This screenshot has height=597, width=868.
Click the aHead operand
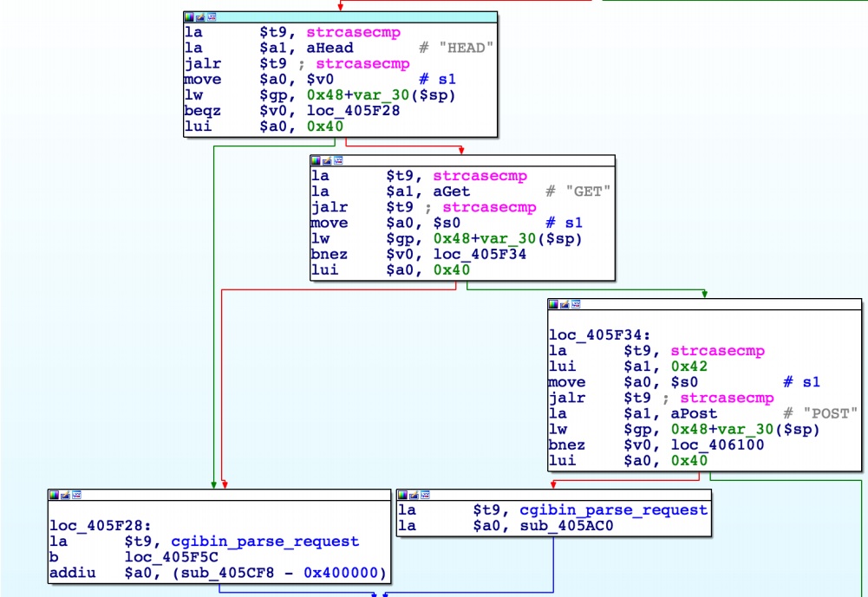tap(330, 49)
